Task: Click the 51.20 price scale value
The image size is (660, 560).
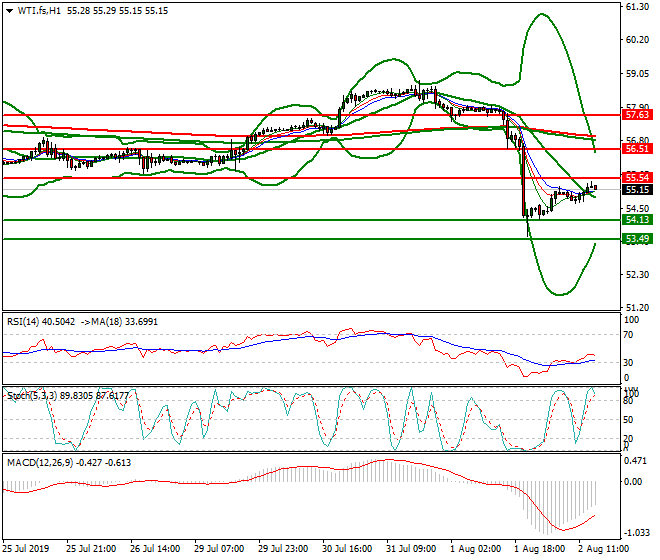Action: click(637, 307)
